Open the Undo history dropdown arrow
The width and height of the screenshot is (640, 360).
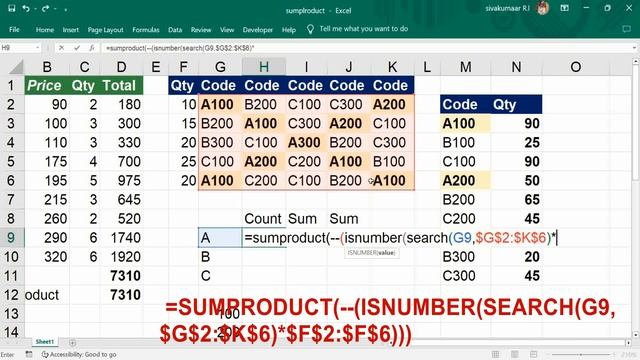pyautogui.click(x=35, y=9)
